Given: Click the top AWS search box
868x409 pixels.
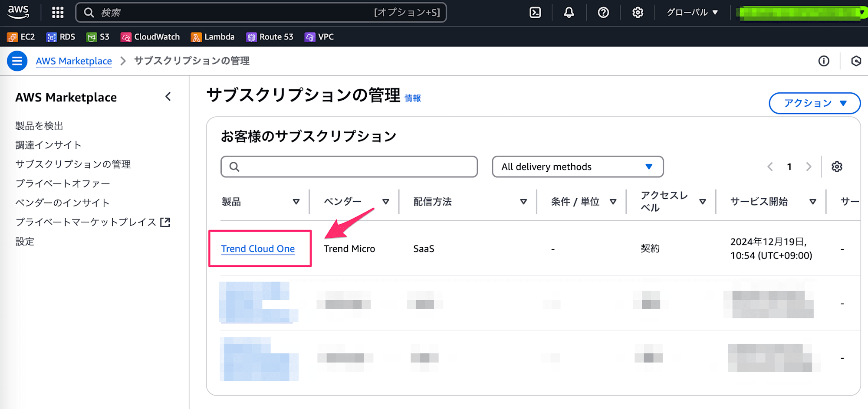Looking at the screenshot, I should (261, 13).
